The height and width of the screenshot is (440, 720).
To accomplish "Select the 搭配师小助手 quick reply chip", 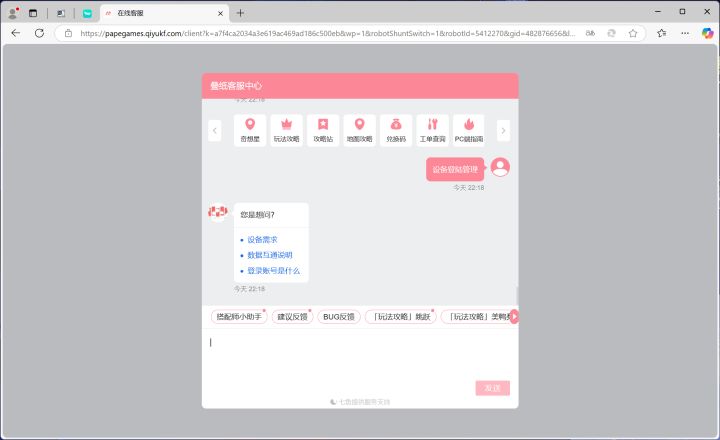I will 239,316.
